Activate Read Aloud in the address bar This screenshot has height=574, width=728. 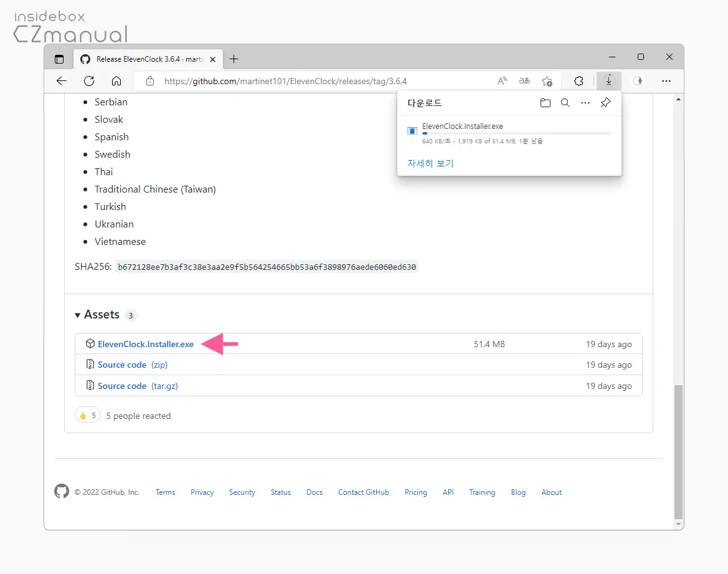[x=502, y=81]
